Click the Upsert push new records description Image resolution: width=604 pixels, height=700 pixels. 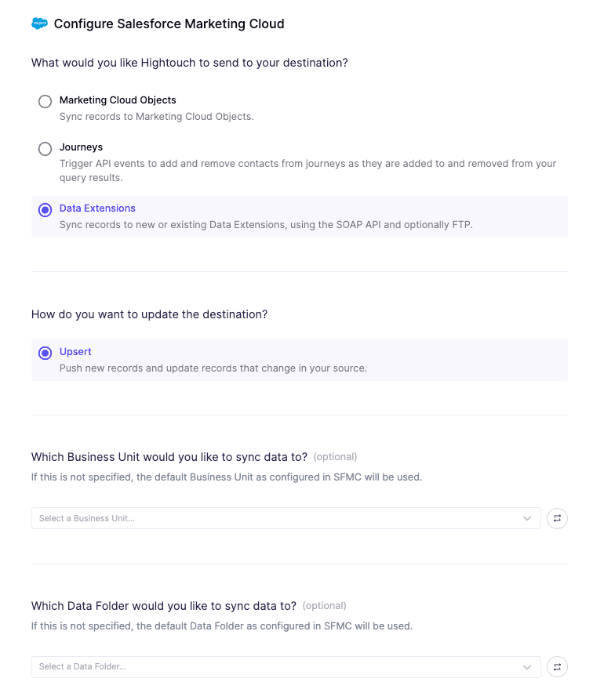[x=213, y=368]
